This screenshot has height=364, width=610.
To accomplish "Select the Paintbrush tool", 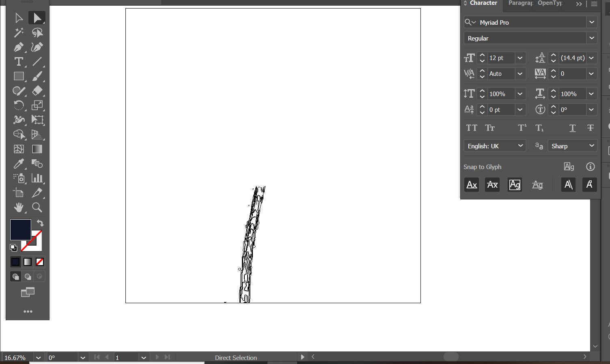I will pos(37,76).
